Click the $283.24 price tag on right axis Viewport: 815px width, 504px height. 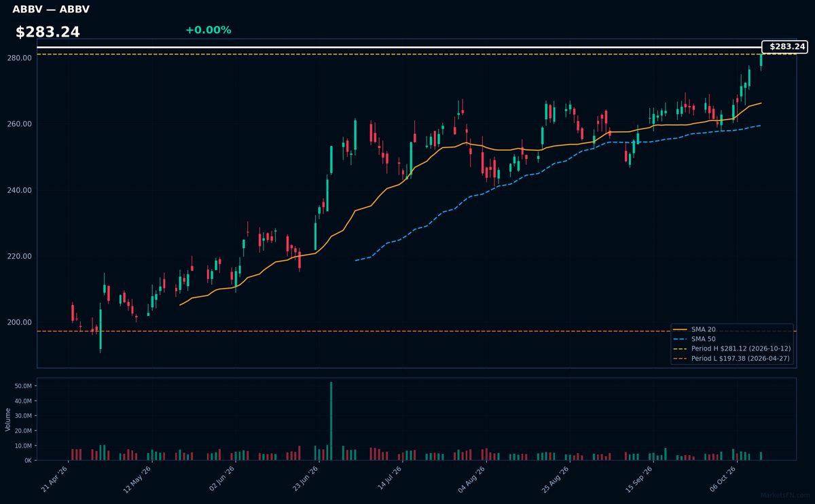(785, 47)
